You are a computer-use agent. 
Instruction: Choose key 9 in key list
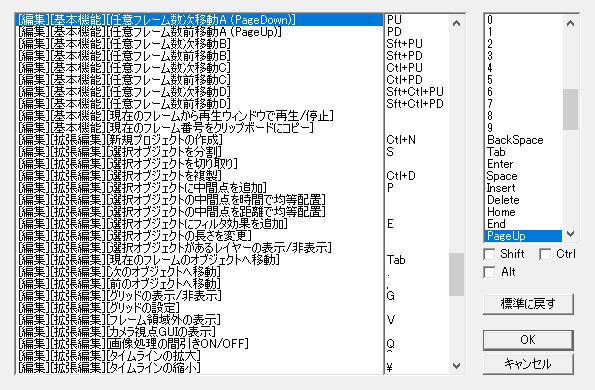click(524, 128)
